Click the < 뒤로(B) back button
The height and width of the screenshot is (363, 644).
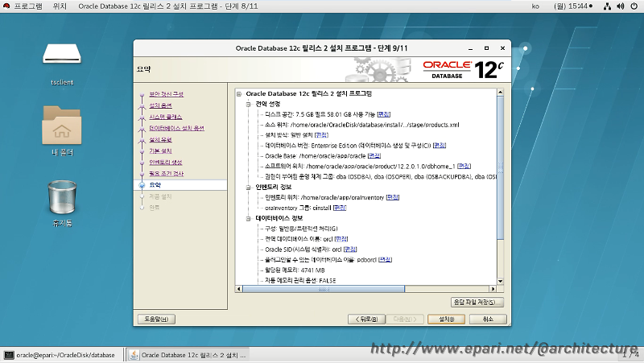pyautogui.click(x=366, y=319)
